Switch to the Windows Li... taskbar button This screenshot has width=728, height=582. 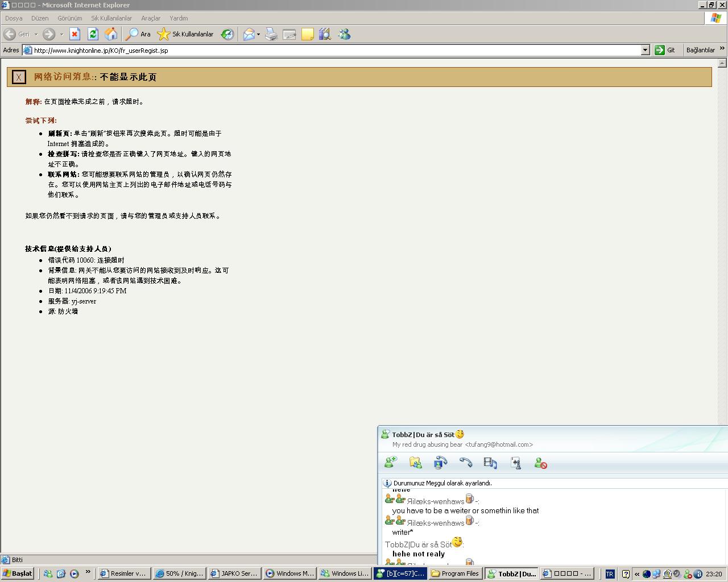point(345,573)
